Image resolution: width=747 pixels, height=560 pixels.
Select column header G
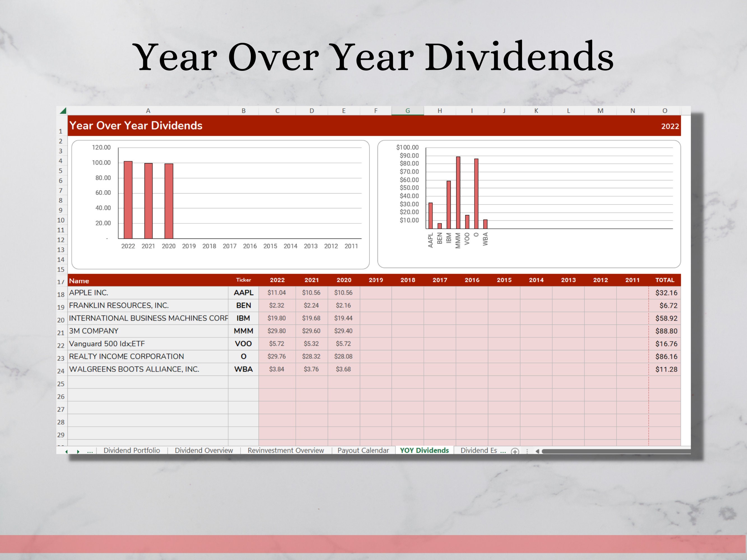pyautogui.click(x=408, y=110)
